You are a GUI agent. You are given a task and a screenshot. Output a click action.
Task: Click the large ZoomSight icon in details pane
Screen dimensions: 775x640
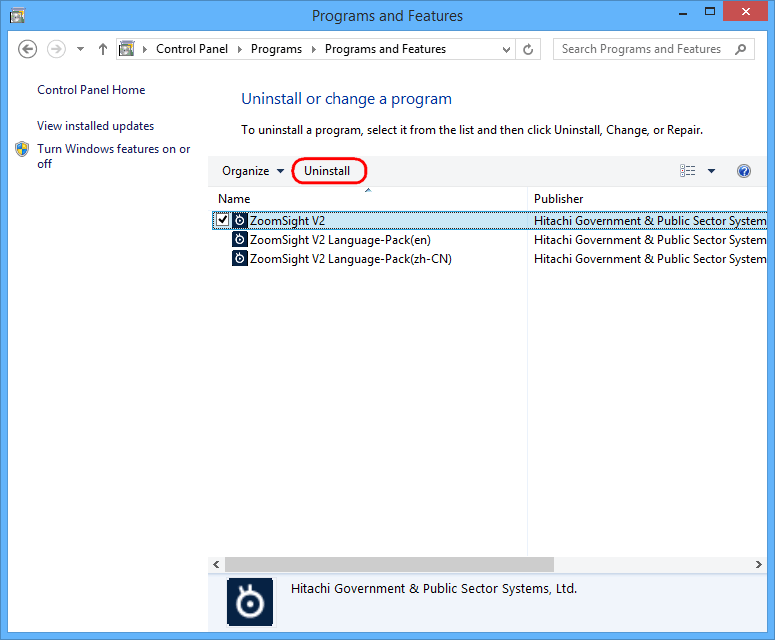pos(250,602)
